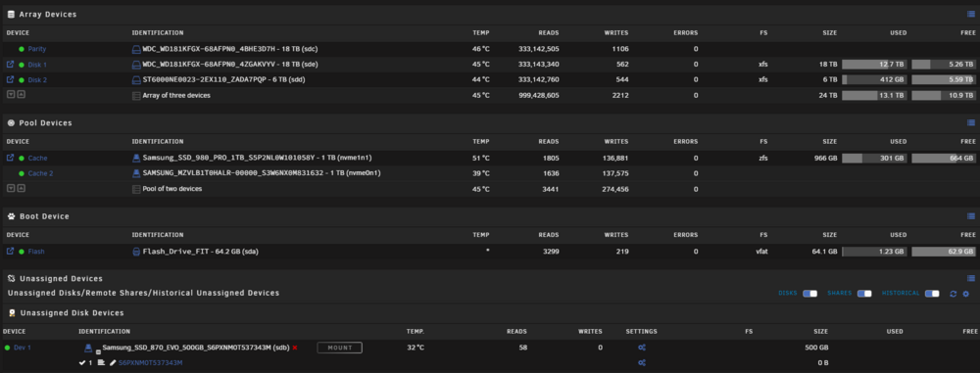
Task: Click the Cache 2 green status indicator
Action: point(22,173)
